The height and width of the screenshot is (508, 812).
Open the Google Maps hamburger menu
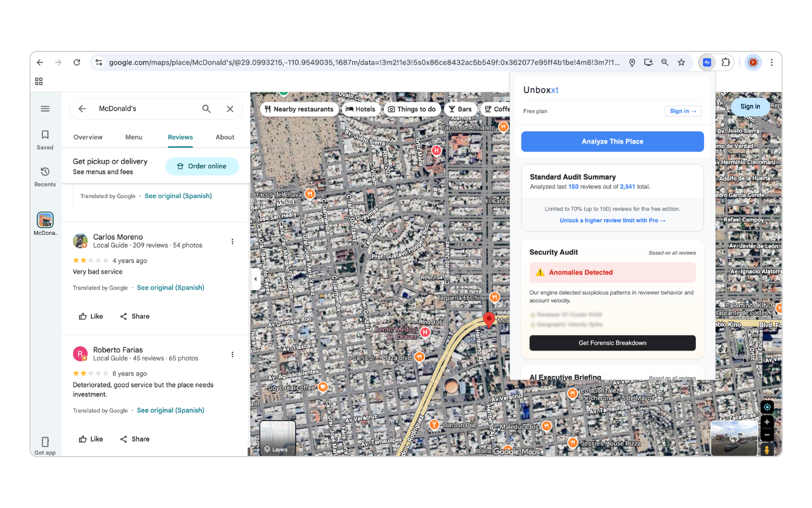pos(45,109)
